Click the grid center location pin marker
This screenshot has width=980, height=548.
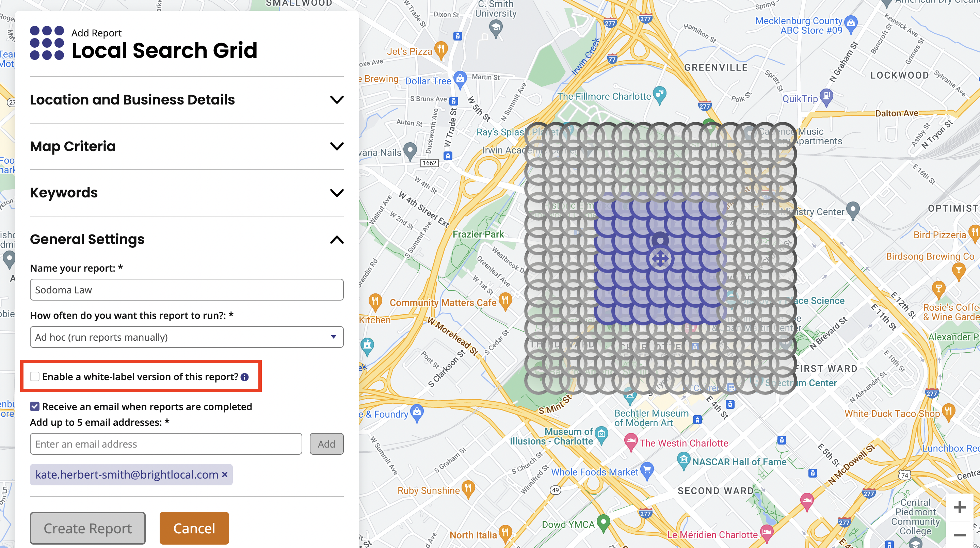[660, 240]
